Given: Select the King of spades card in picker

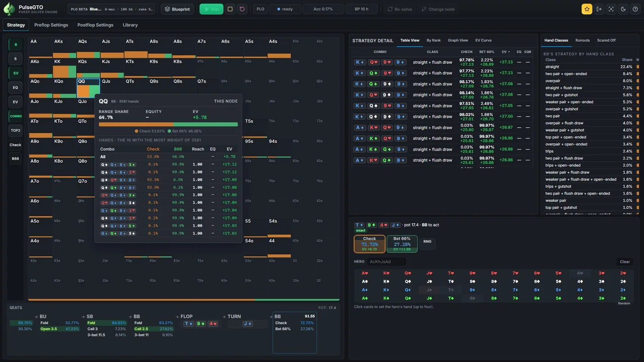Looking at the screenshot, I should click(386, 282).
